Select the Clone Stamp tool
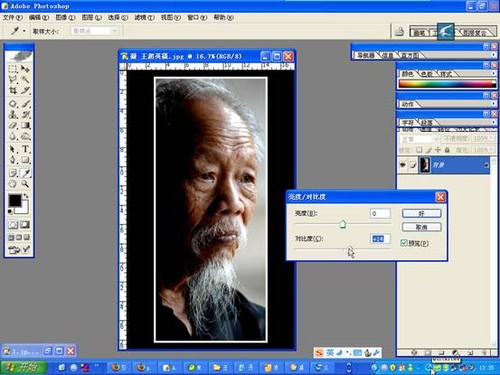Screen dimensions: 500x375 [x=13, y=115]
